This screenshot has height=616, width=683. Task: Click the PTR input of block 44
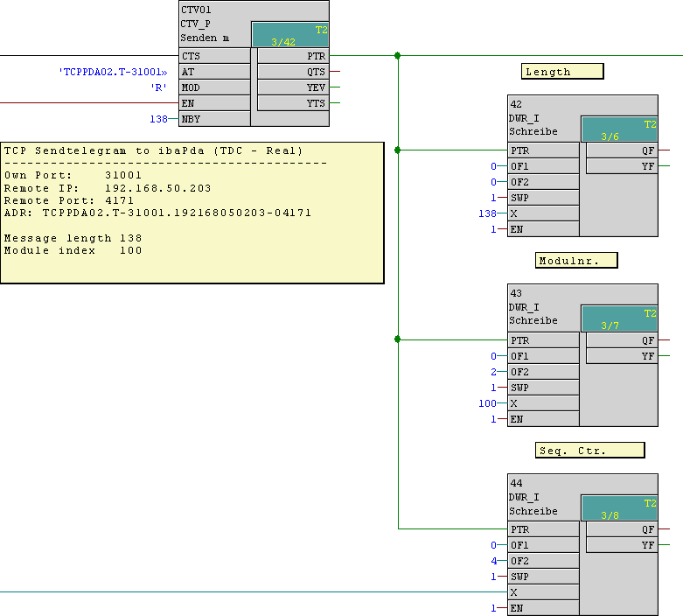pyautogui.click(x=543, y=529)
